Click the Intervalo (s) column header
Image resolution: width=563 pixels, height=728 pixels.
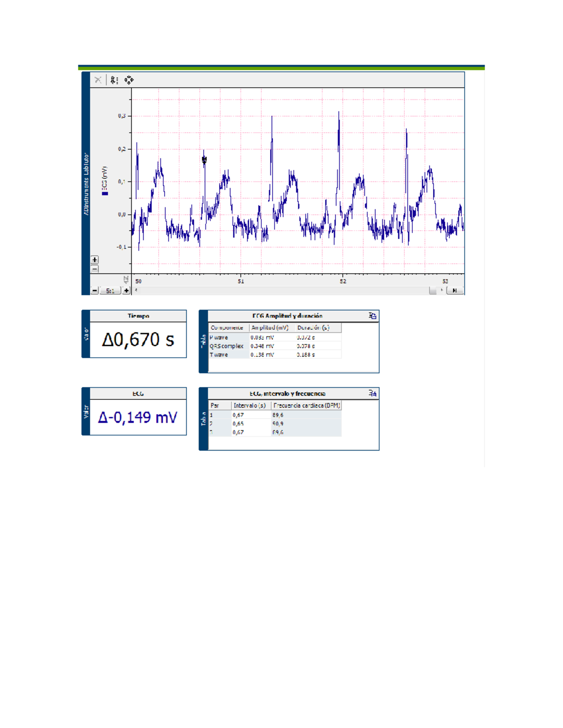[x=251, y=405]
